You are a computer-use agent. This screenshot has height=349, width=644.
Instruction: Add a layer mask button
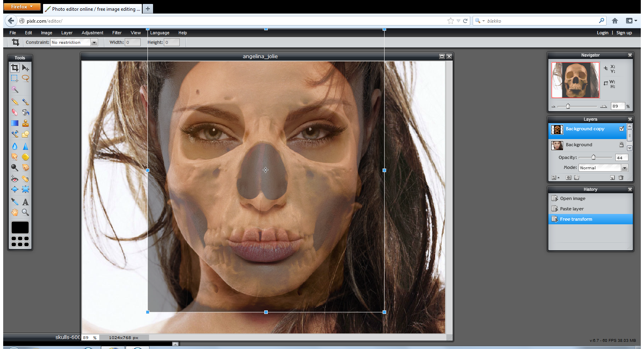569,178
